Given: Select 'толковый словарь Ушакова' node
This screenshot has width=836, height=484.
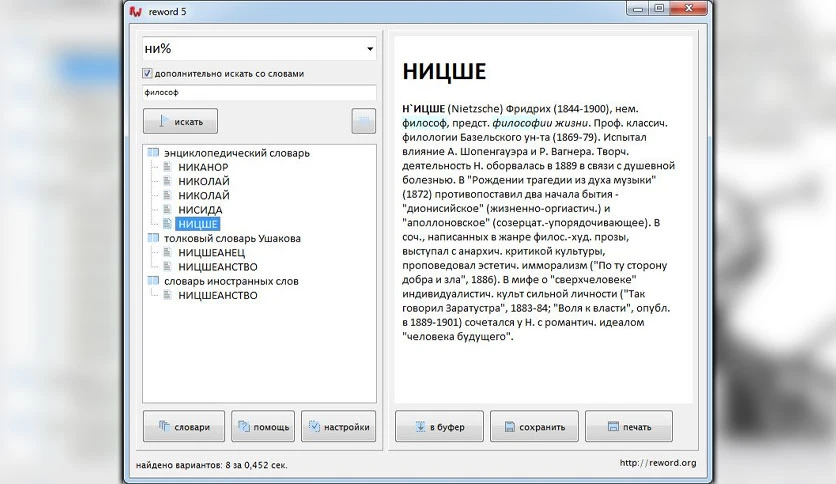Looking at the screenshot, I should click(232, 238).
